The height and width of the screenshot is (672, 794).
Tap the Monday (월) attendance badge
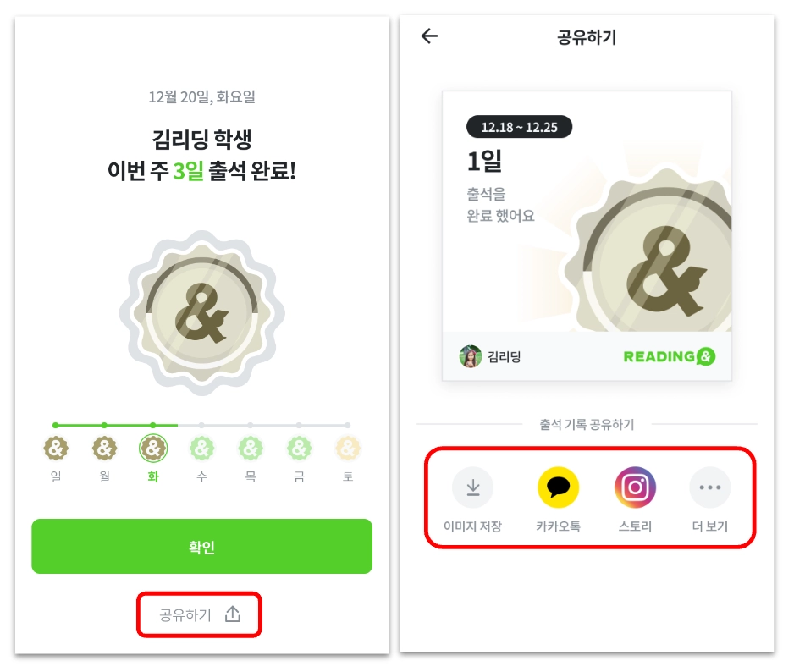point(104,449)
